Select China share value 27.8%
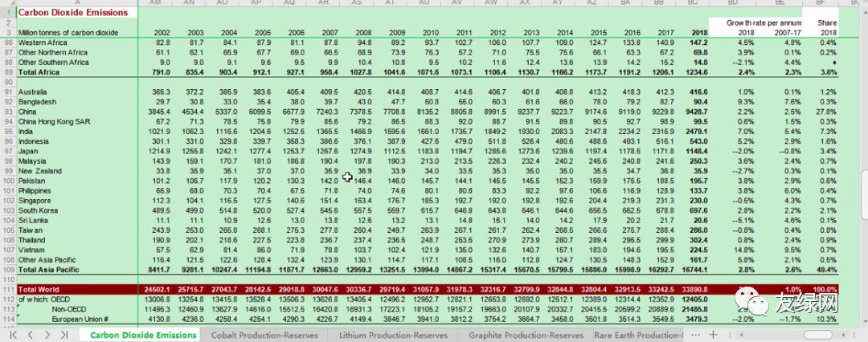The image size is (868, 342). 827,112
